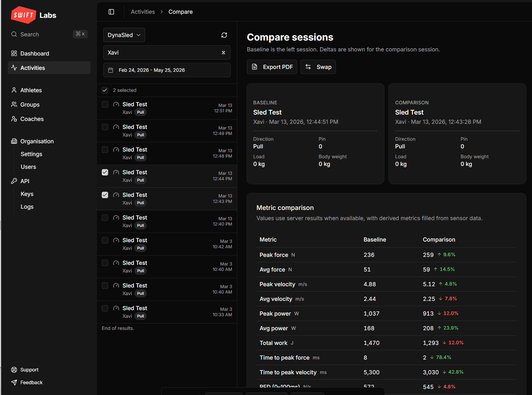532x395 pixels.
Task: Open Coaches in the sidebar
Action: 49,119
